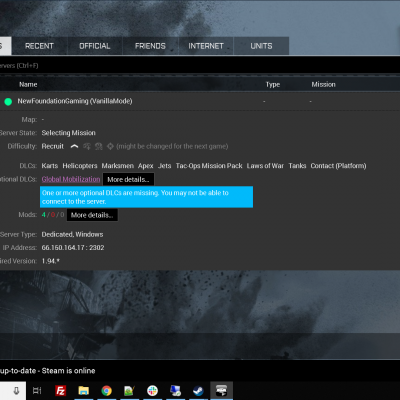Click the Jets DLC entry

[x=164, y=166]
